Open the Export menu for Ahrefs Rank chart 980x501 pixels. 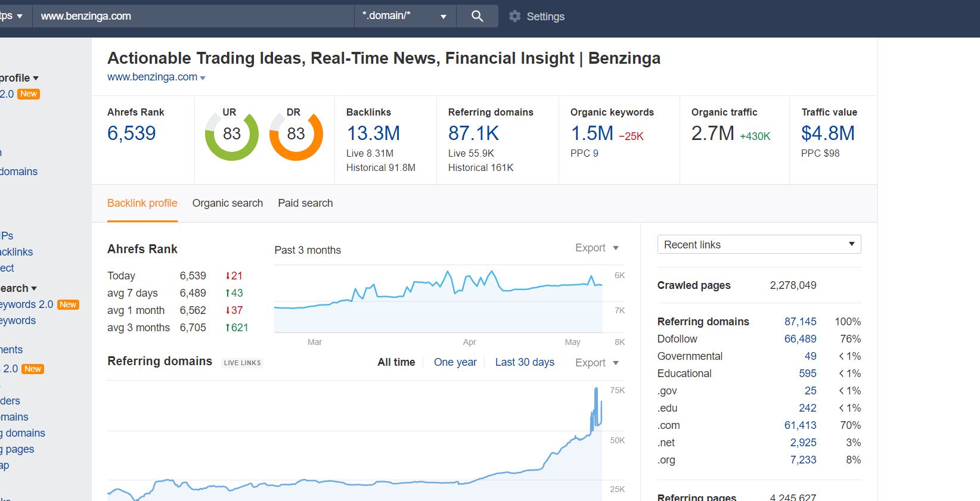click(x=597, y=248)
